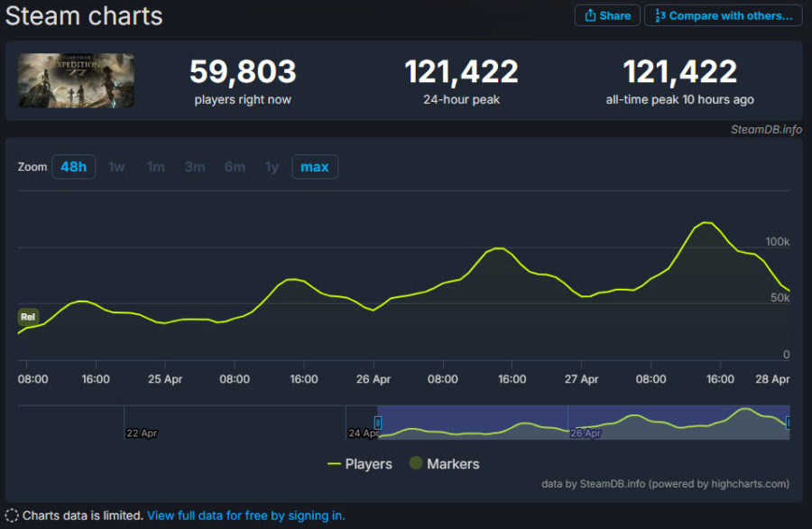Screen dimensions: 812x529
Task: Click the share icon in Share button
Action: [590, 15]
